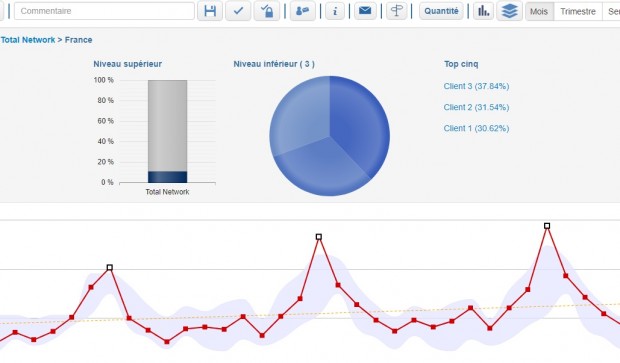Open Total Network breadcrumb link

[28, 40]
